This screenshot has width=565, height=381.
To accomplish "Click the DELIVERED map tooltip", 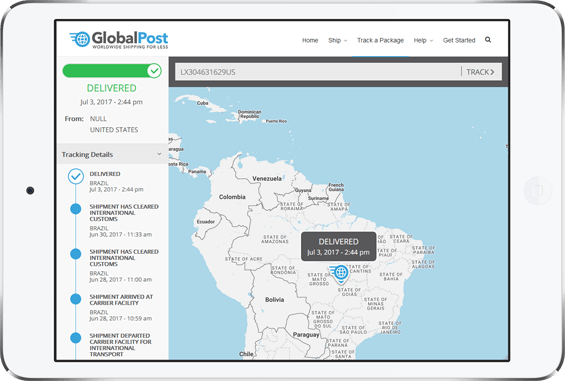I will (338, 247).
